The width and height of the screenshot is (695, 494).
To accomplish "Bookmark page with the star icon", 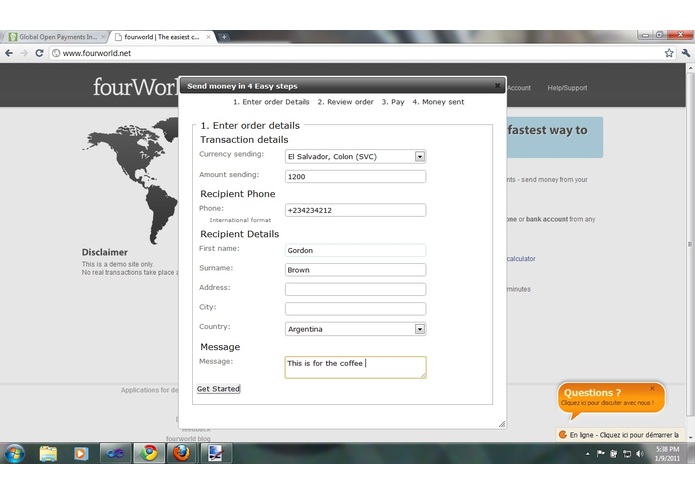I will 669,53.
